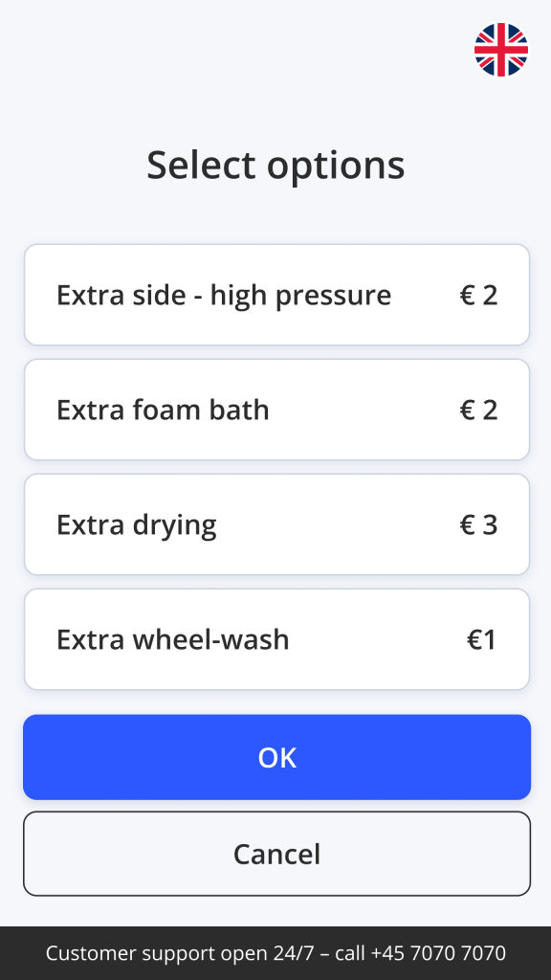Image resolution: width=551 pixels, height=980 pixels.
Task: Select the Extra wheel-wash add-on
Action: point(276,639)
